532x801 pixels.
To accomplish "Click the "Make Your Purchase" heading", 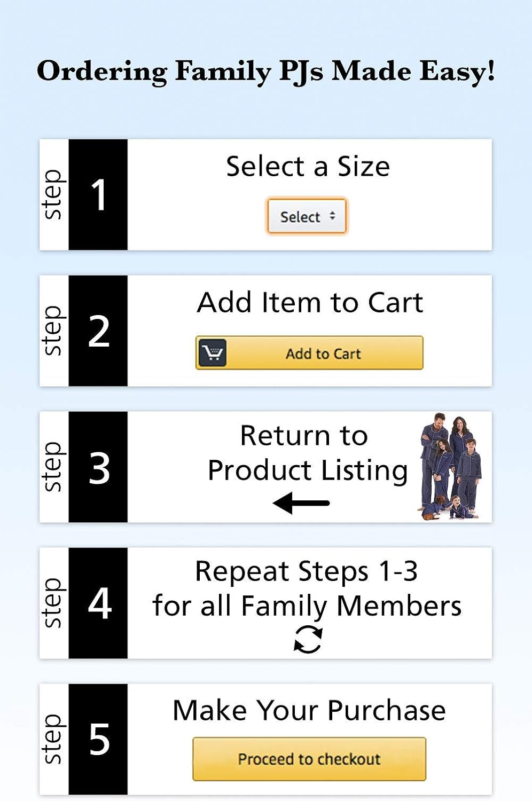I will (x=309, y=711).
